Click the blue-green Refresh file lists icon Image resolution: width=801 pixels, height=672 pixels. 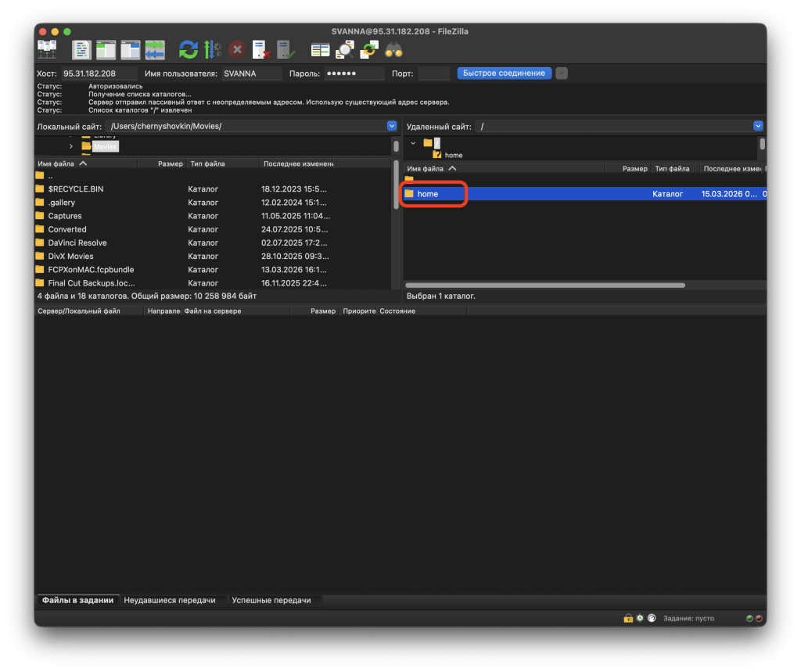[189, 50]
